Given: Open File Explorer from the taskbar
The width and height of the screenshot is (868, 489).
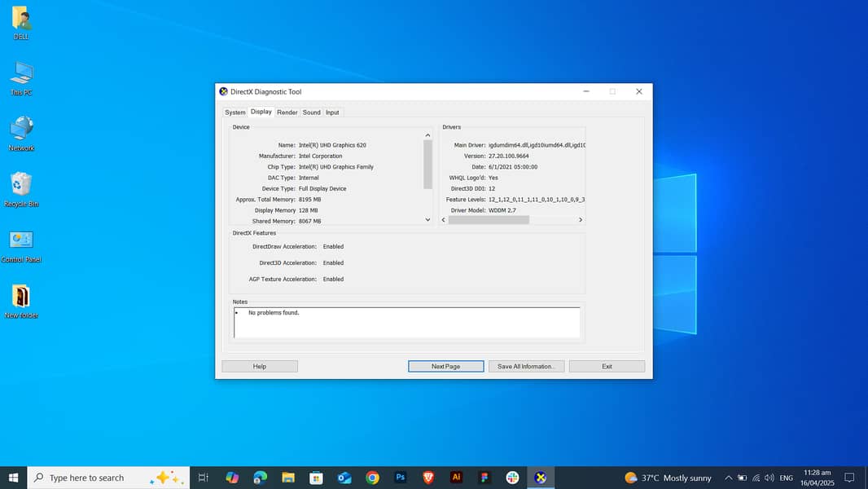Looking at the screenshot, I should coord(288,478).
